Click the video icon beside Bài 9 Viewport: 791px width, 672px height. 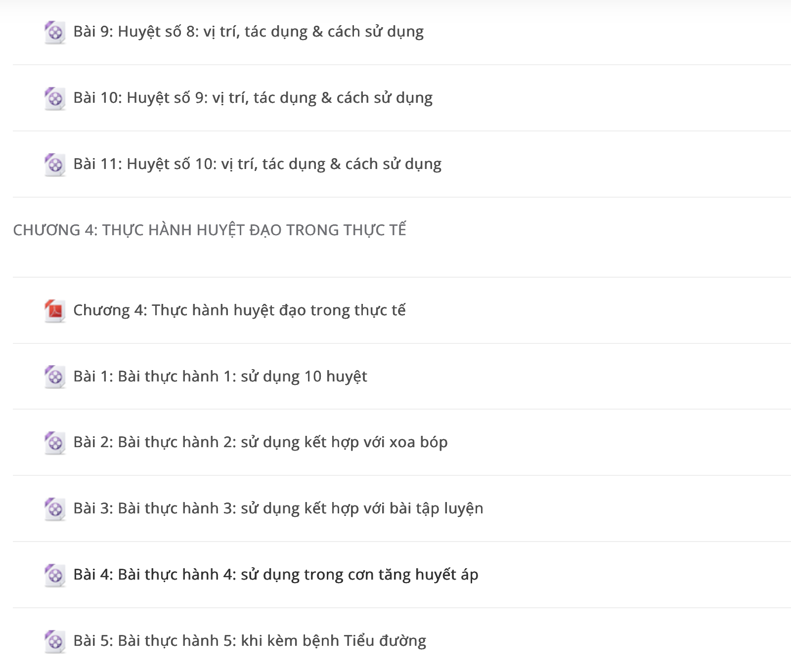[55, 33]
